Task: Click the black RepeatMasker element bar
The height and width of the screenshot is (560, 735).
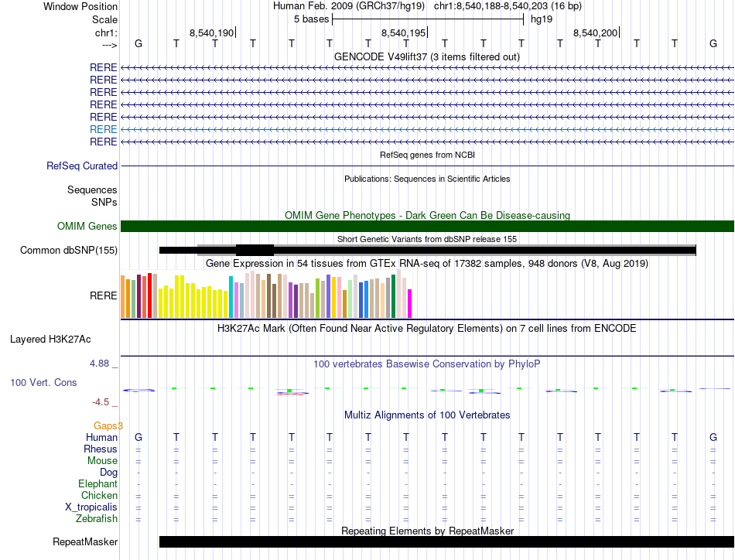Action: tap(446, 541)
